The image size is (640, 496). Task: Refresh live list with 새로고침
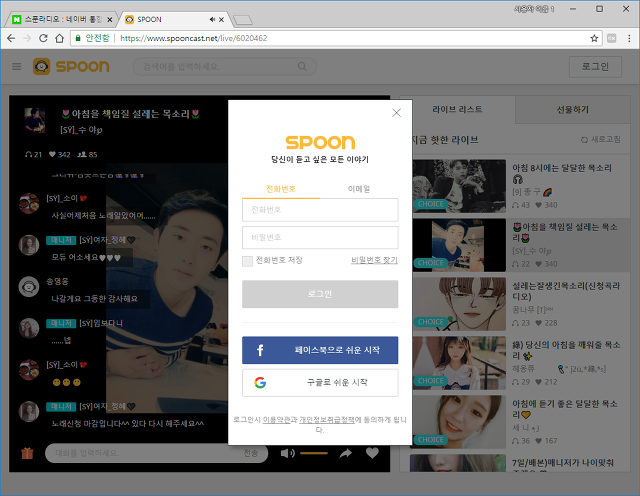point(601,140)
